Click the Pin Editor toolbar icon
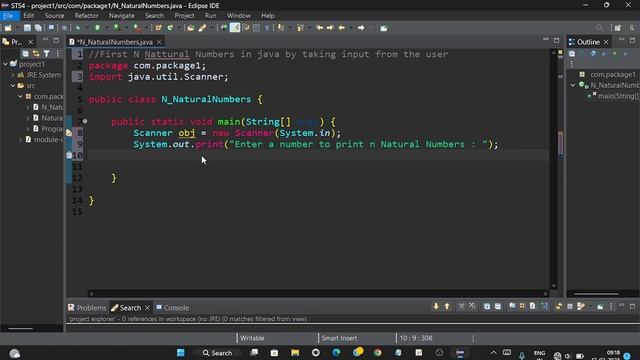Screen dimensions: 640x360 384,28
